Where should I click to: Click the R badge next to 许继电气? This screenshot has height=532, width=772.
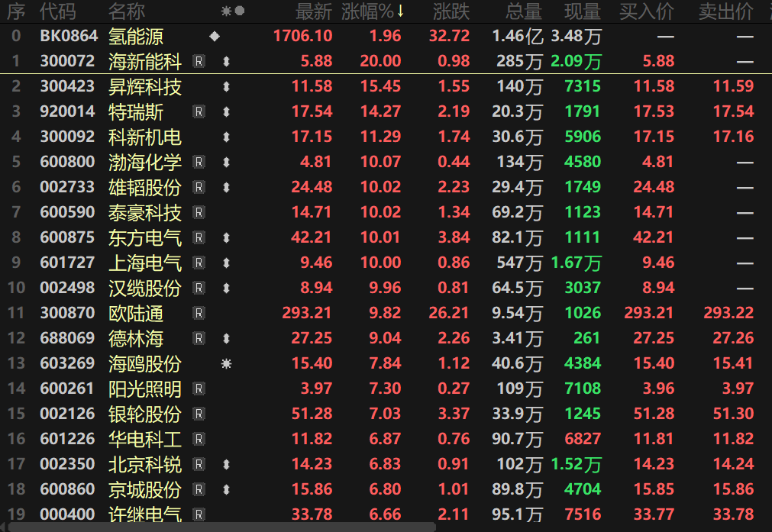coord(199,514)
